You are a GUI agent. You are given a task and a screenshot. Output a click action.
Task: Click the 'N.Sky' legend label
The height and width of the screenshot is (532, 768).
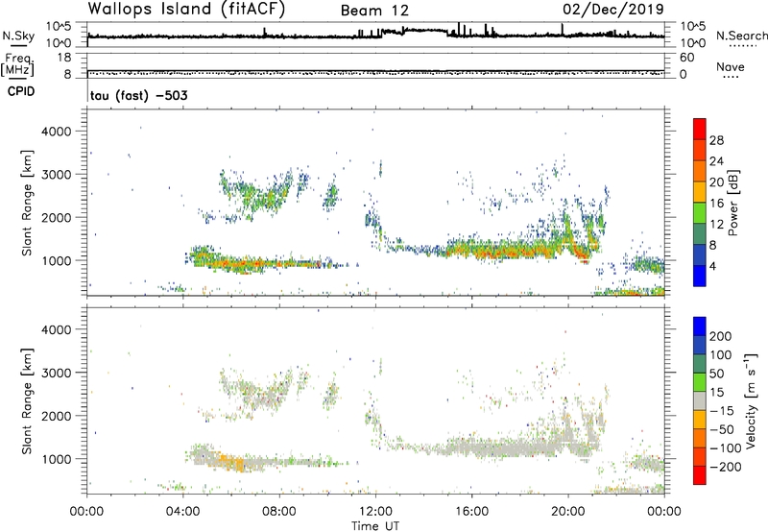(x=18, y=36)
